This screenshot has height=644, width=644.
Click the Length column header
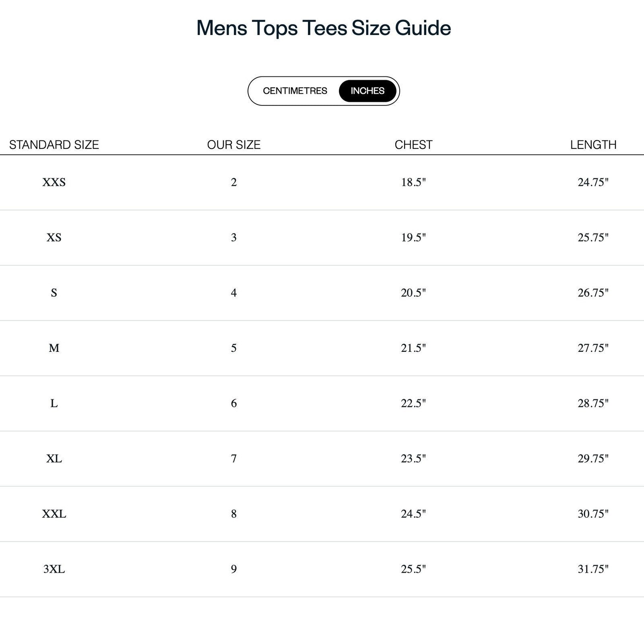click(x=593, y=145)
